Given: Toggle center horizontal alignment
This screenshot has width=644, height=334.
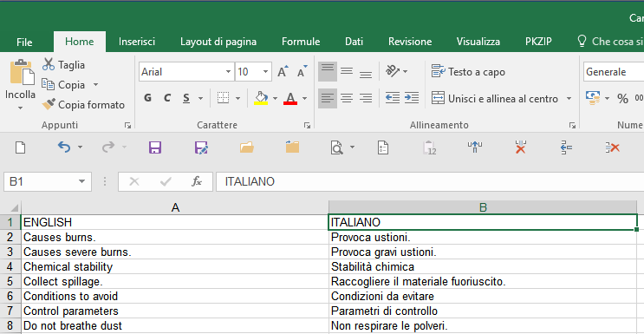Looking at the screenshot, I should pos(347,98).
